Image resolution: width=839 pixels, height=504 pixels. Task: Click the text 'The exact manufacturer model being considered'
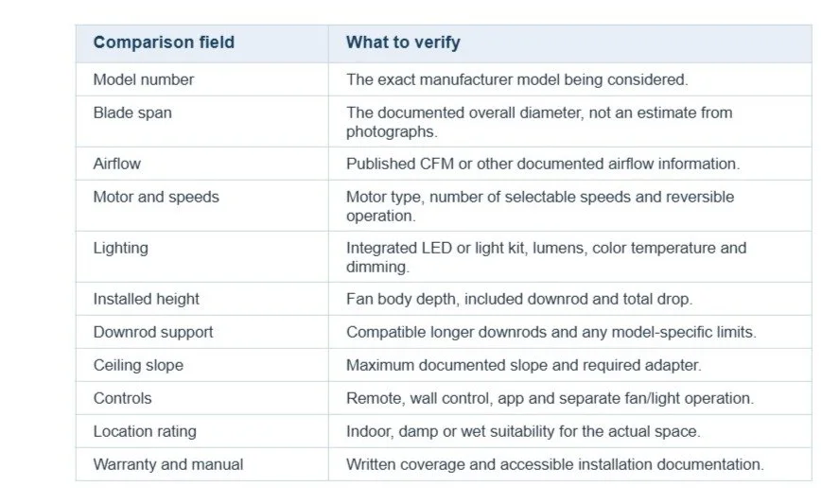(x=516, y=79)
